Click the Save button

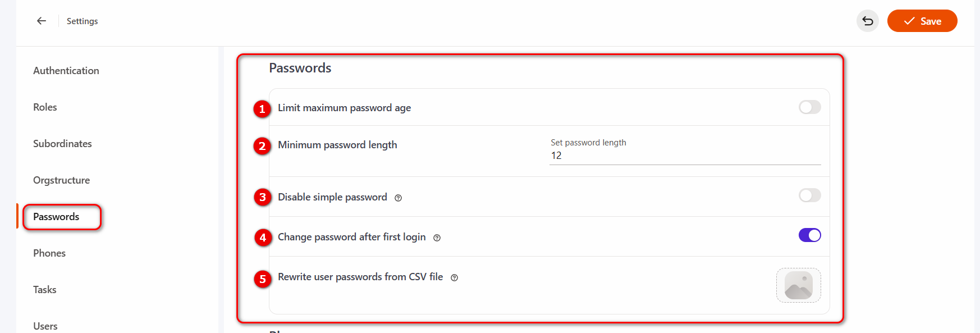click(922, 21)
